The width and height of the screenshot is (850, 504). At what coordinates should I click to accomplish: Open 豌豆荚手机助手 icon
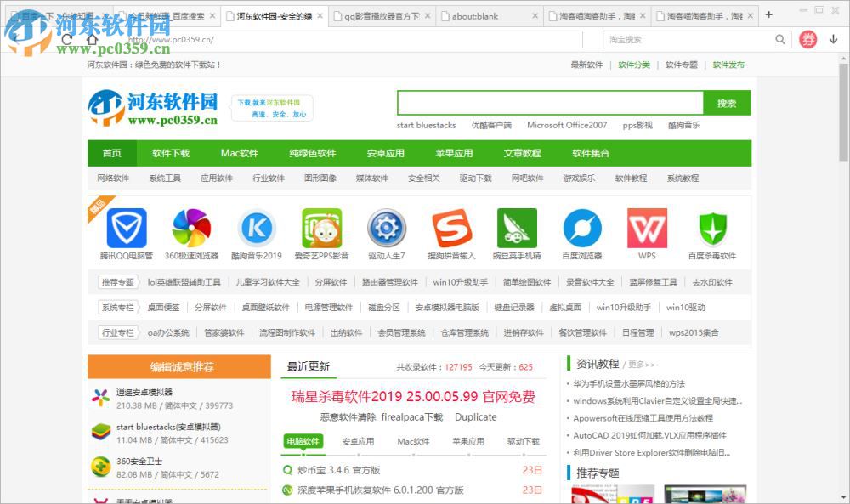[517, 228]
